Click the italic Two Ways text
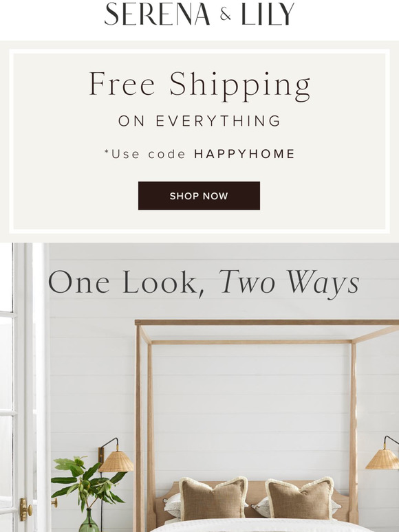The image size is (399, 532). click(x=289, y=283)
